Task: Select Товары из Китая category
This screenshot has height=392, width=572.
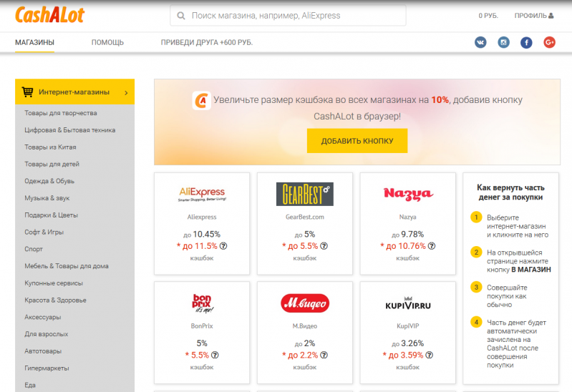Action: point(50,147)
